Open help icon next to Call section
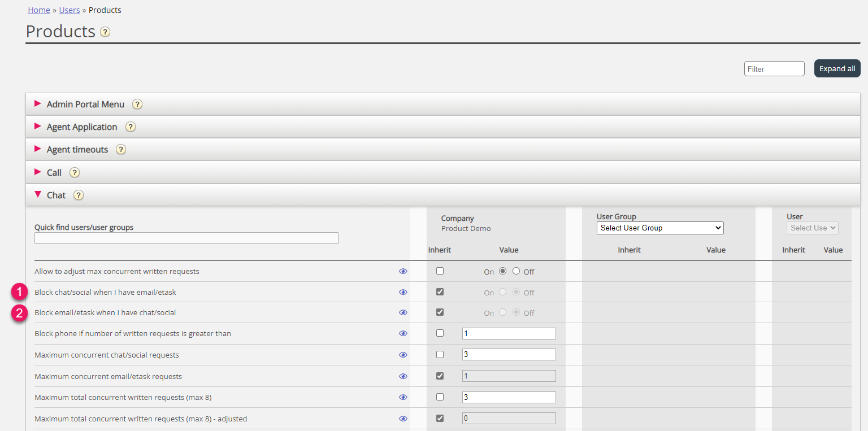 point(75,172)
